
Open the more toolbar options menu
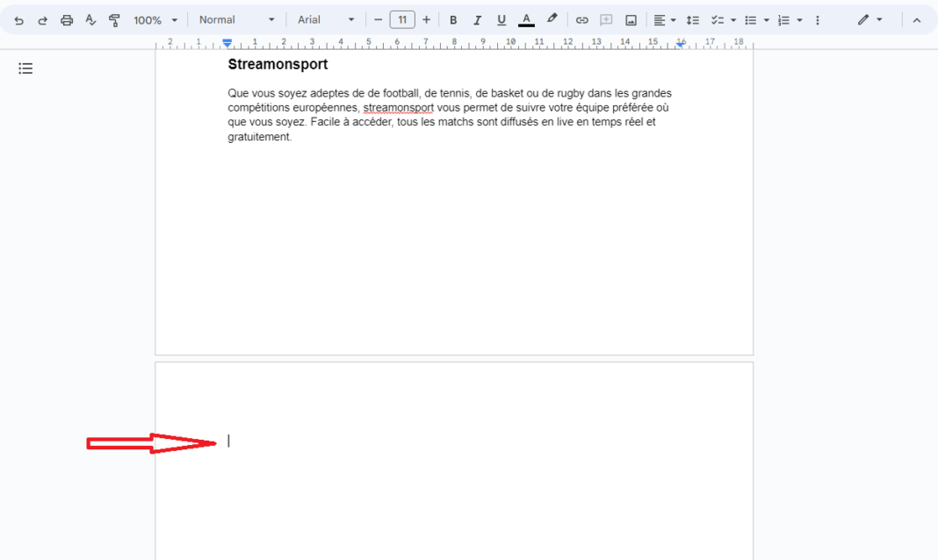(818, 19)
